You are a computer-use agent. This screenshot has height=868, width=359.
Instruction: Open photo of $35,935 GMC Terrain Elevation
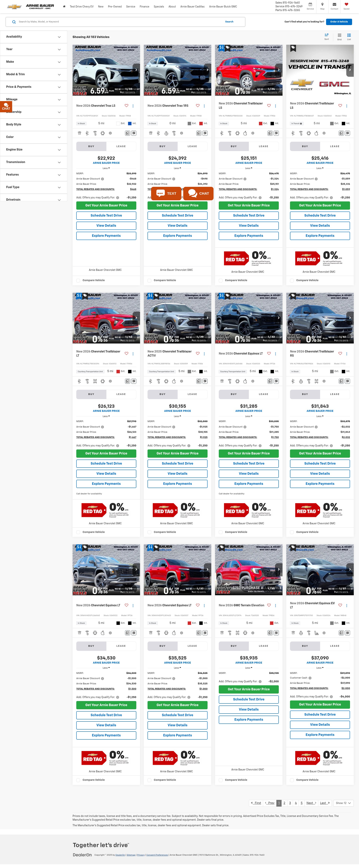[249, 570]
